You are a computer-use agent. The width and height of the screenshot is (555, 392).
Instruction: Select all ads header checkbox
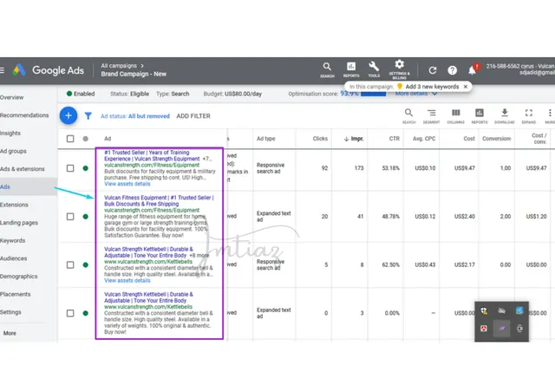[x=70, y=139]
